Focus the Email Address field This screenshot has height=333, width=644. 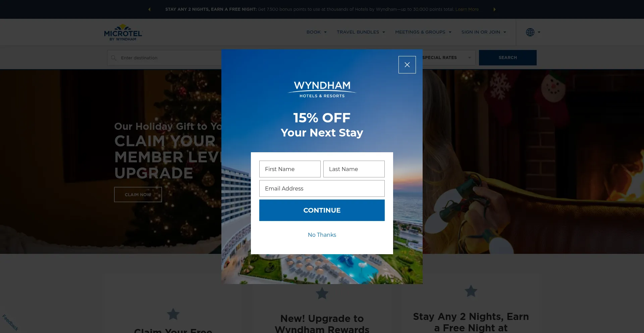click(x=322, y=188)
